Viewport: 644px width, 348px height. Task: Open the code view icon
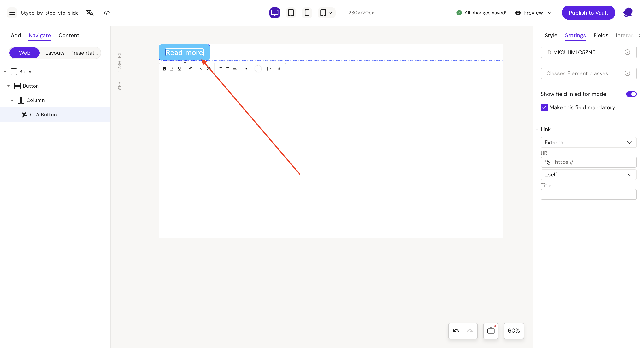click(107, 13)
